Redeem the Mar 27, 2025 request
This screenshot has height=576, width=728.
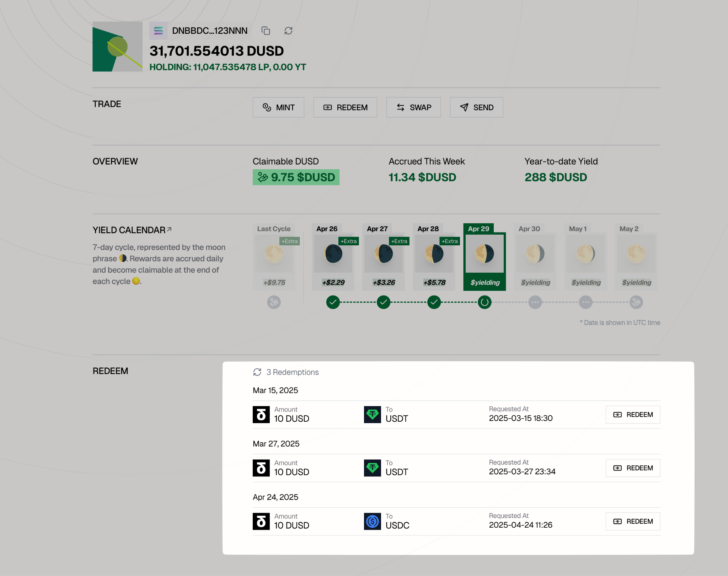point(633,468)
